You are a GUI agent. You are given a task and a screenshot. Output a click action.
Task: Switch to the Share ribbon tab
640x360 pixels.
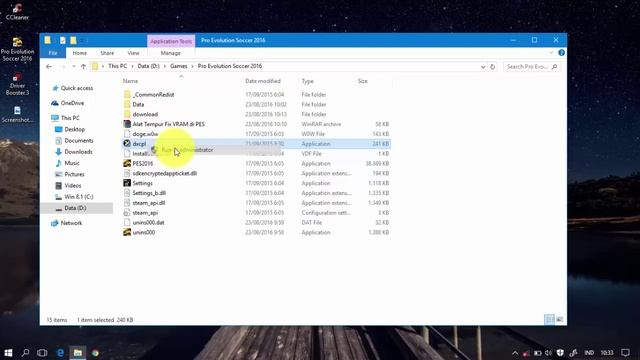click(x=107, y=53)
